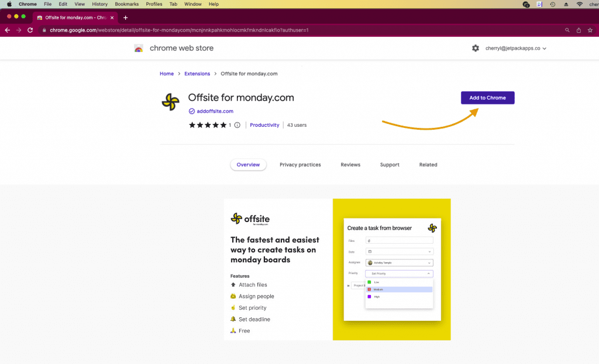
Task: Click the '43 users' text
Action: point(297,125)
